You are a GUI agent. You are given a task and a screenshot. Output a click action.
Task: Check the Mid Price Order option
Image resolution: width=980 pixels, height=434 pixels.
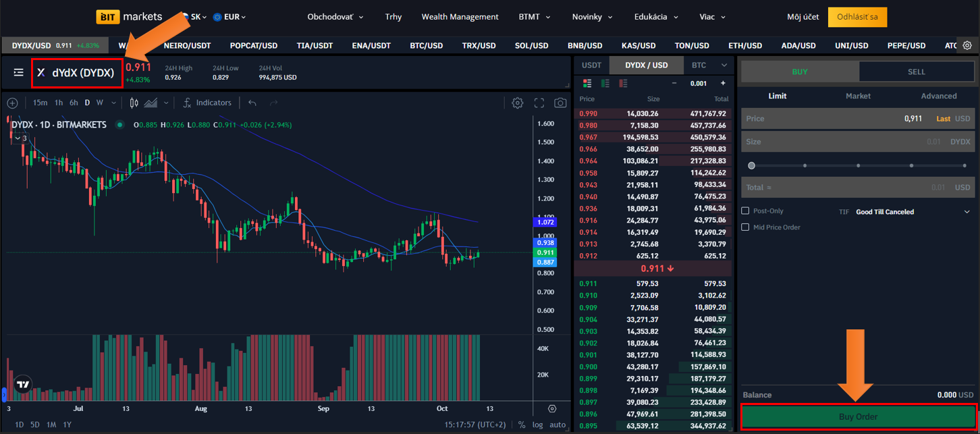745,227
